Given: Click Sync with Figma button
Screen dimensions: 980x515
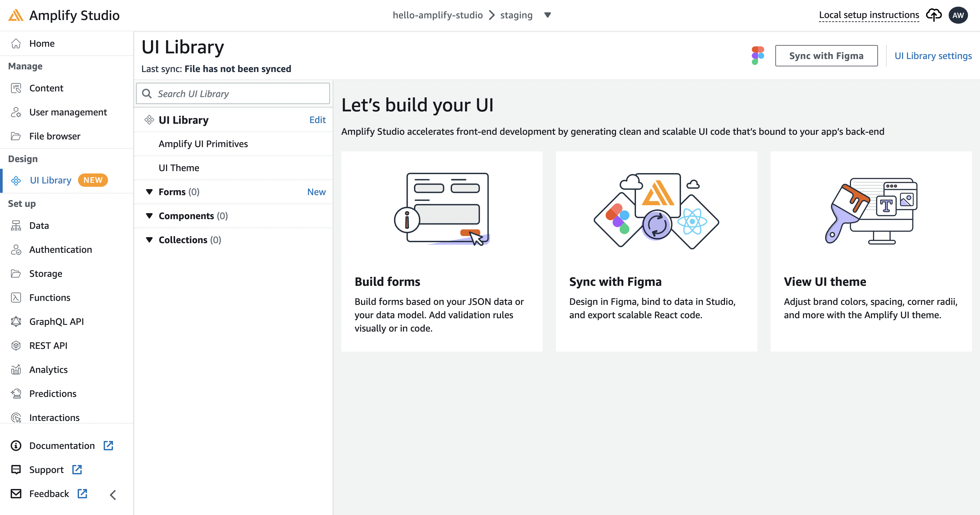Looking at the screenshot, I should pos(826,55).
